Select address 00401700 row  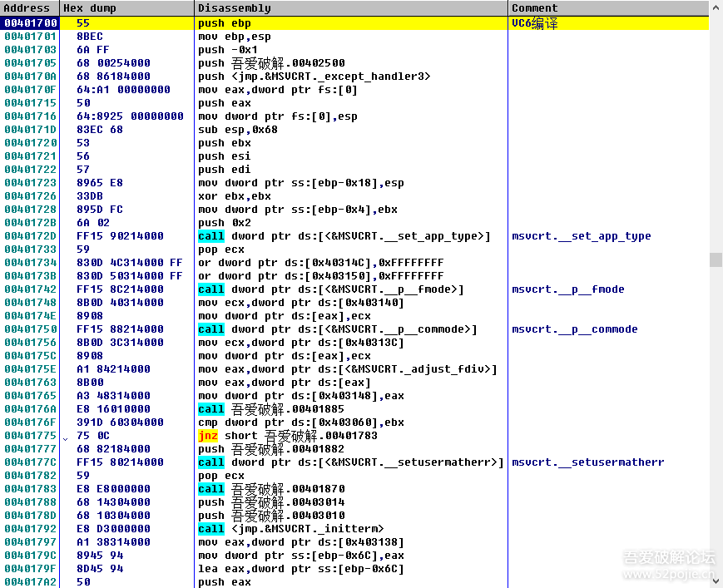pyautogui.click(x=354, y=23)
